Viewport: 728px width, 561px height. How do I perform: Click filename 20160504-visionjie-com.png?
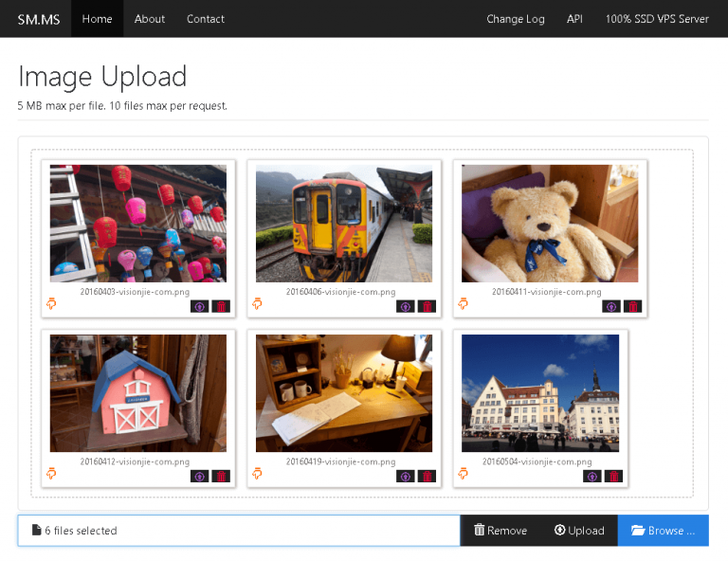coord(537,461)
